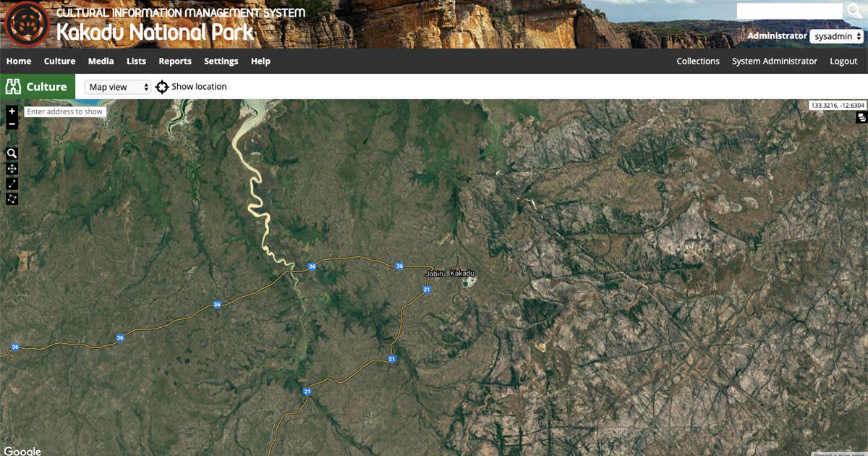Open the Map view dropdown
This screenshot has height=456, width=868.
pyautogui.click(x=118, y=87)
